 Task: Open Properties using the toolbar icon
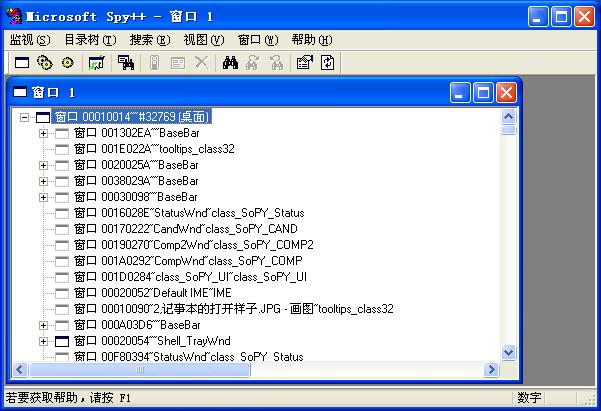pyautogui.click(x=305, y=62)
